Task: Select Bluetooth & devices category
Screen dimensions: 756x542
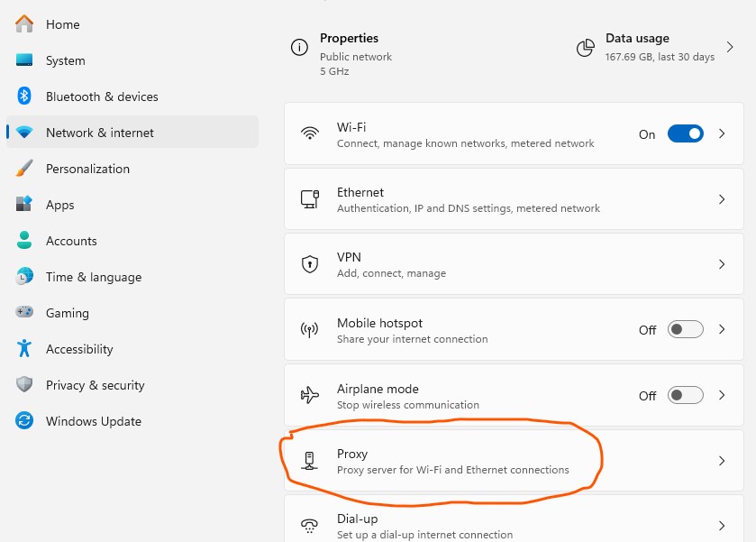Action: [102, 96]
